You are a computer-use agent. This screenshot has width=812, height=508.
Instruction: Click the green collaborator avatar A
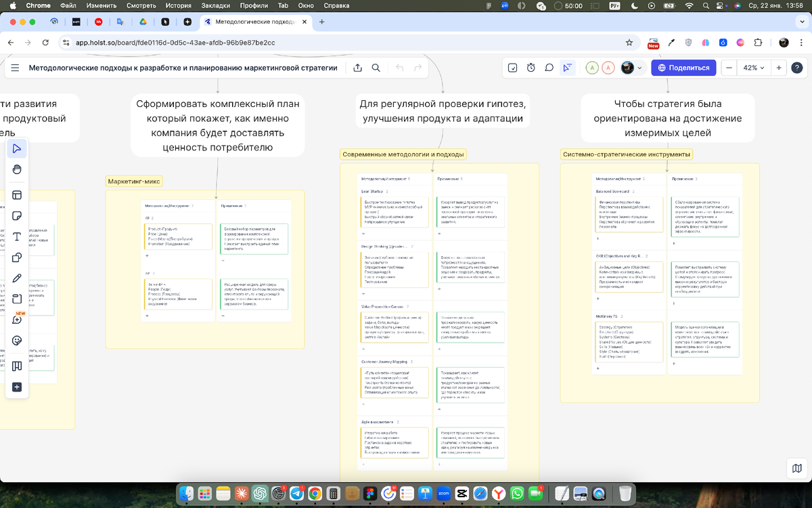click(592, 68)
